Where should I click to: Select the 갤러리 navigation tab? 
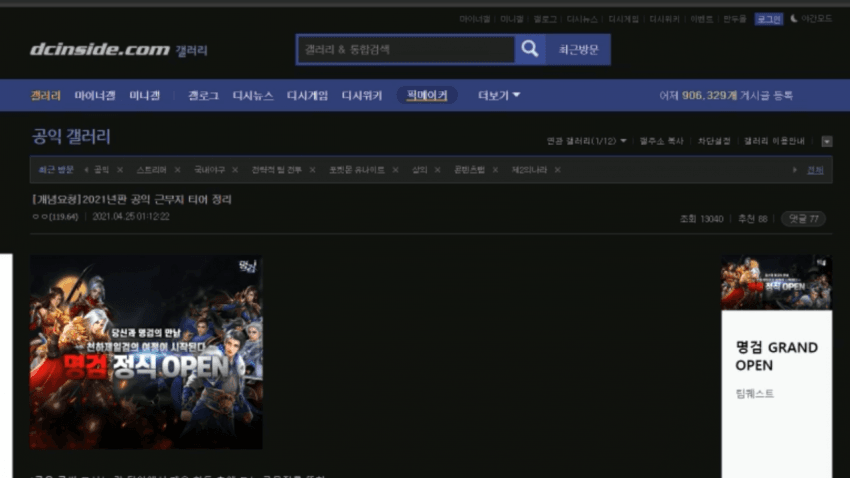click(x=46, y=95)
